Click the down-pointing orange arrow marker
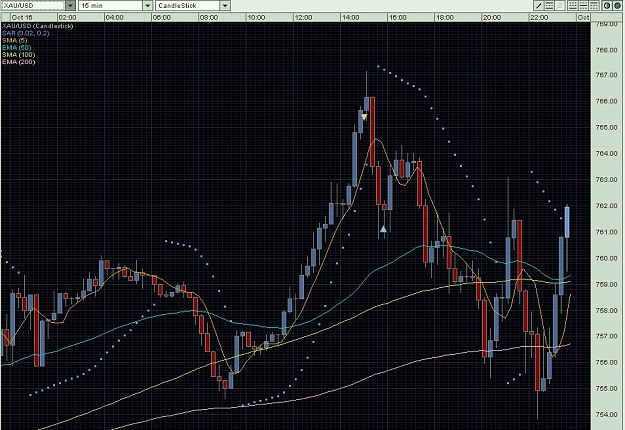The width and height of the screenshot is (625, 430). point(364,117)
